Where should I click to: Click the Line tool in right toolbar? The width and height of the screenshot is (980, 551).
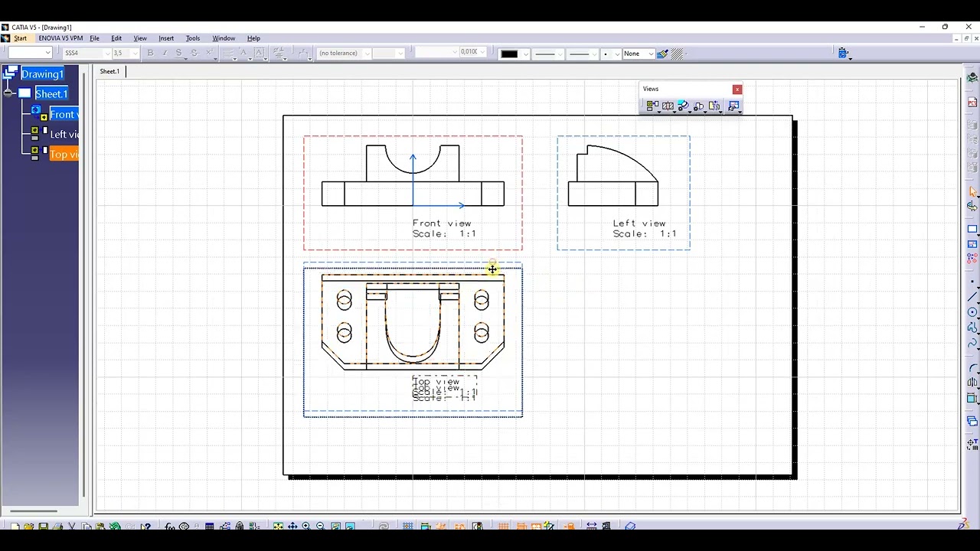pos(972,297)
